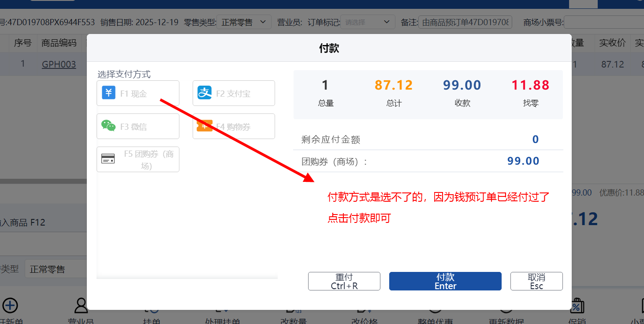Click the 开新单 plus circle icon
The height and width of the screenshot is (324, 644).
pyautogui.click(x=10, y=305)
